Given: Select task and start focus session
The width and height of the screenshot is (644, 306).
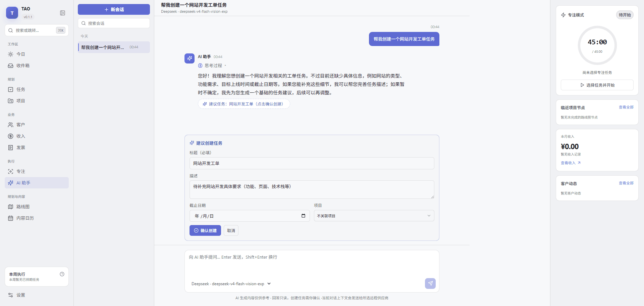Looking at the screenshot, I should coord(597,85).
